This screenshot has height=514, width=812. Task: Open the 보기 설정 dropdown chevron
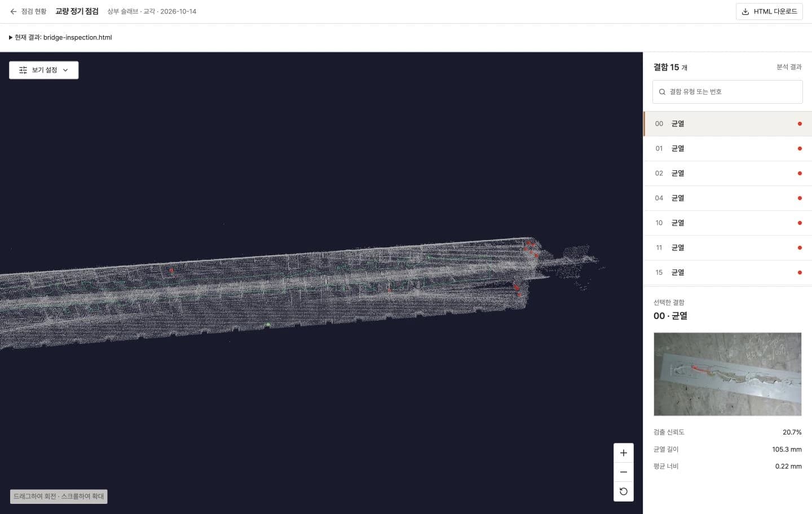tap(65, 70)
